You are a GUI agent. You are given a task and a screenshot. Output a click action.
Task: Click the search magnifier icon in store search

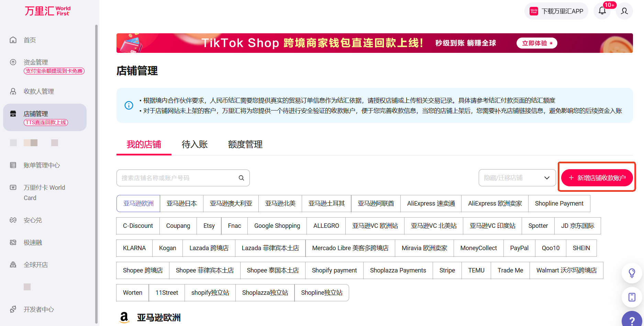(x=241, y=178)
